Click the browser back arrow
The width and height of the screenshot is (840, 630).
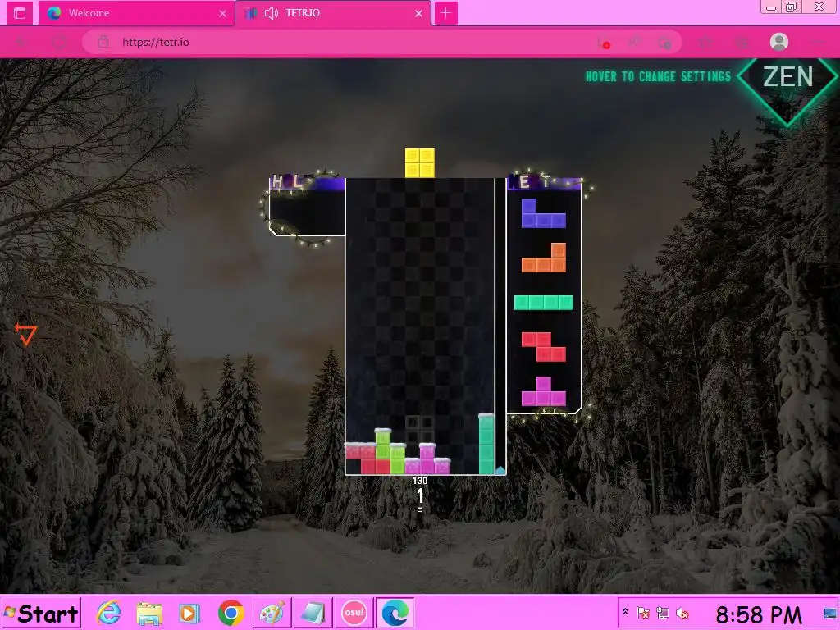(x=21, y=42)
